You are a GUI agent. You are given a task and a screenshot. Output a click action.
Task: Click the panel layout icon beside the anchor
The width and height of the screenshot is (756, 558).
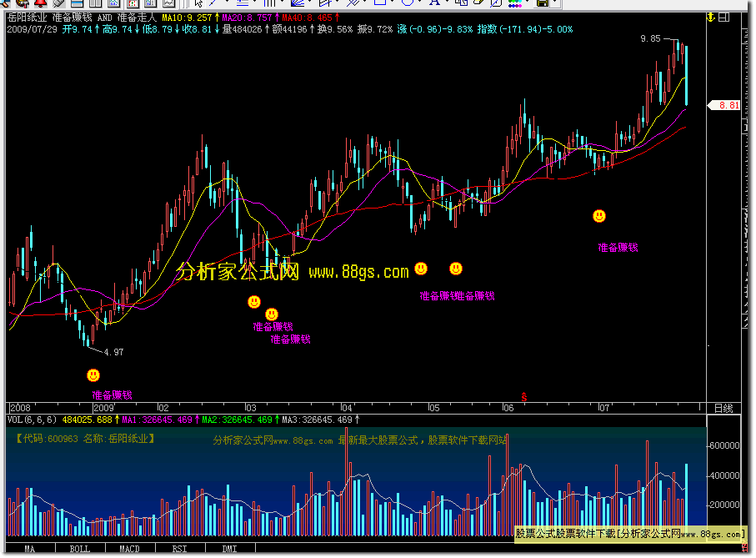(x=723, y=18)
